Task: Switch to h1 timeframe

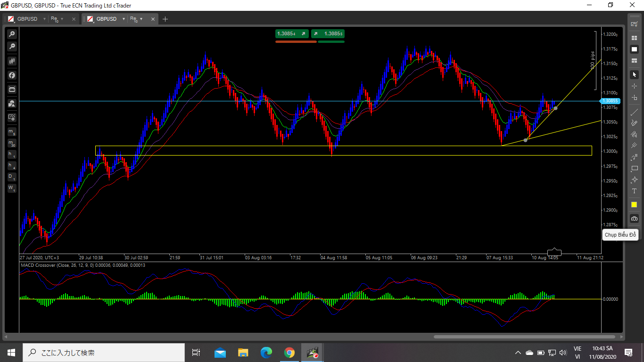Action: [x=11, y=154]
